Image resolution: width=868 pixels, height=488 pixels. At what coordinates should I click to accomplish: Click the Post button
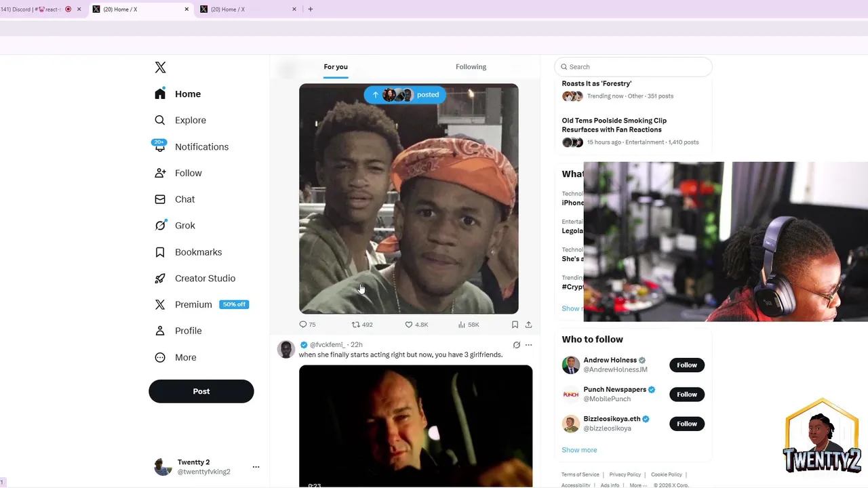tap(201, 391)
